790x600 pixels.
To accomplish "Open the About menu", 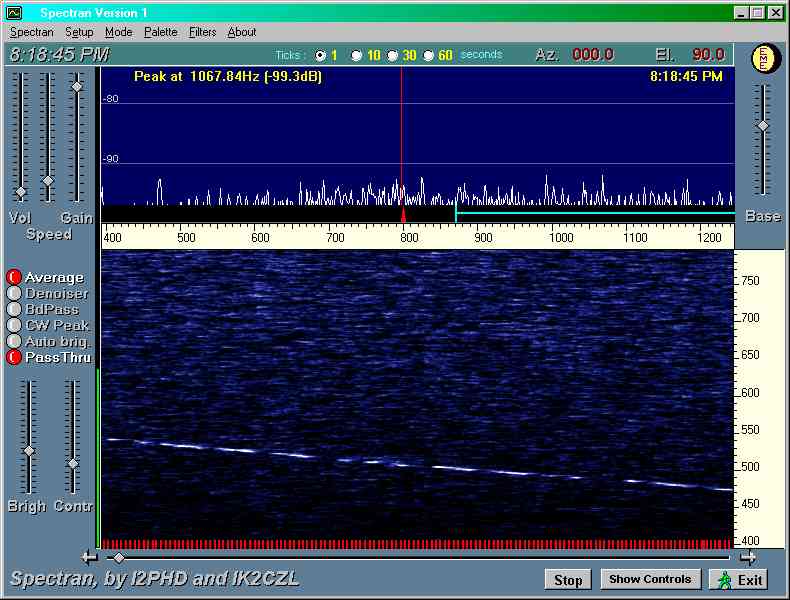I will click(x=242, y=32).
